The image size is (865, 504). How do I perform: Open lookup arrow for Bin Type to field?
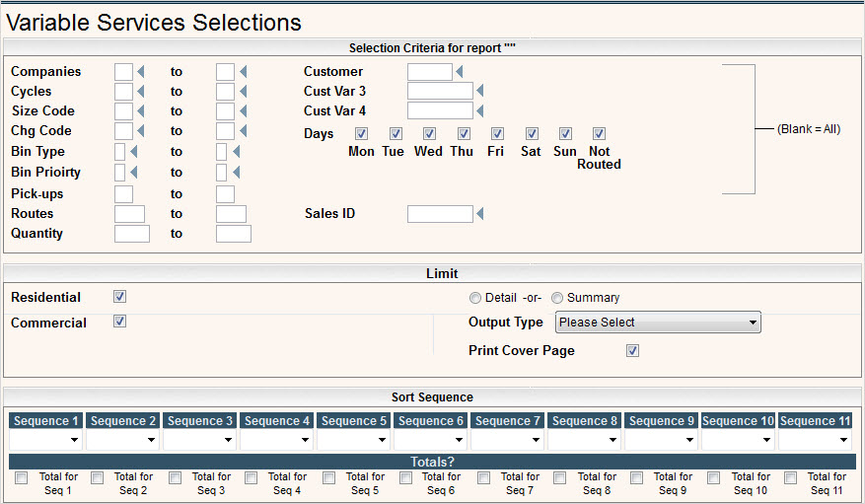click(236, 151)
